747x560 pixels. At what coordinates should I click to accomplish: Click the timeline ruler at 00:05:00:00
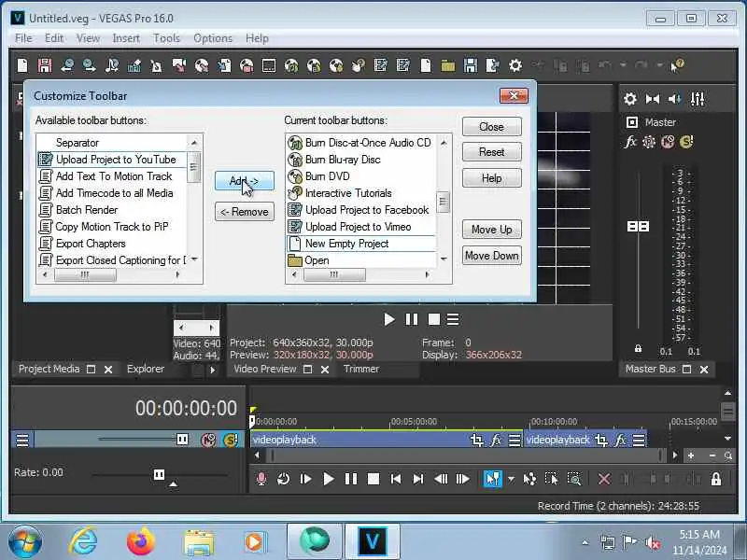(413, 422)
